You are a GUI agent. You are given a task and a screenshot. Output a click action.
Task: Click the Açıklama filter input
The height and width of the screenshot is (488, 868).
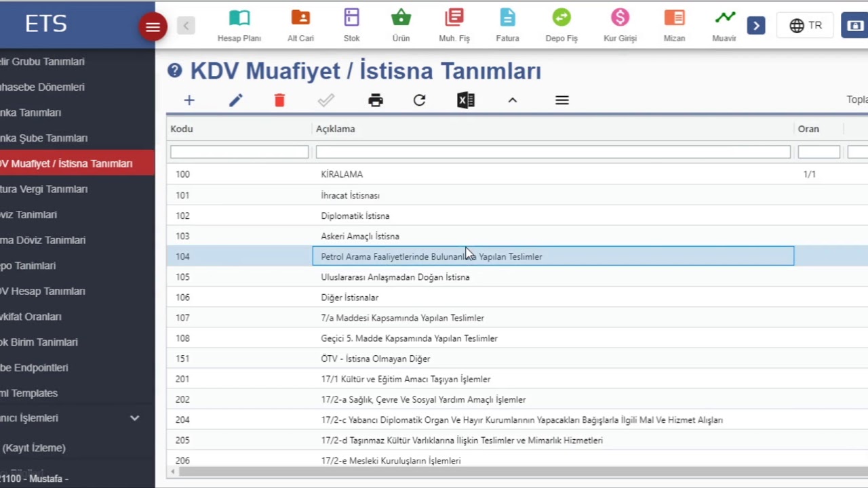pos(553,152)
